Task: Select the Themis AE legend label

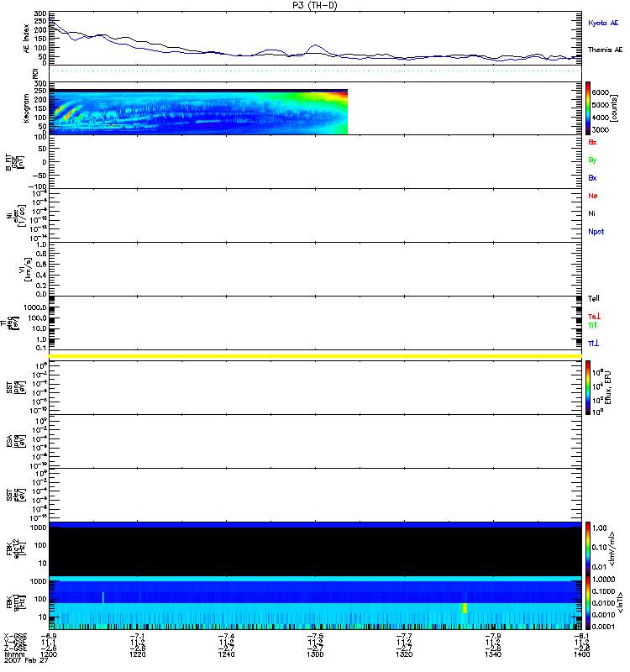Action: pyautogui.click(x=605, y=50)
